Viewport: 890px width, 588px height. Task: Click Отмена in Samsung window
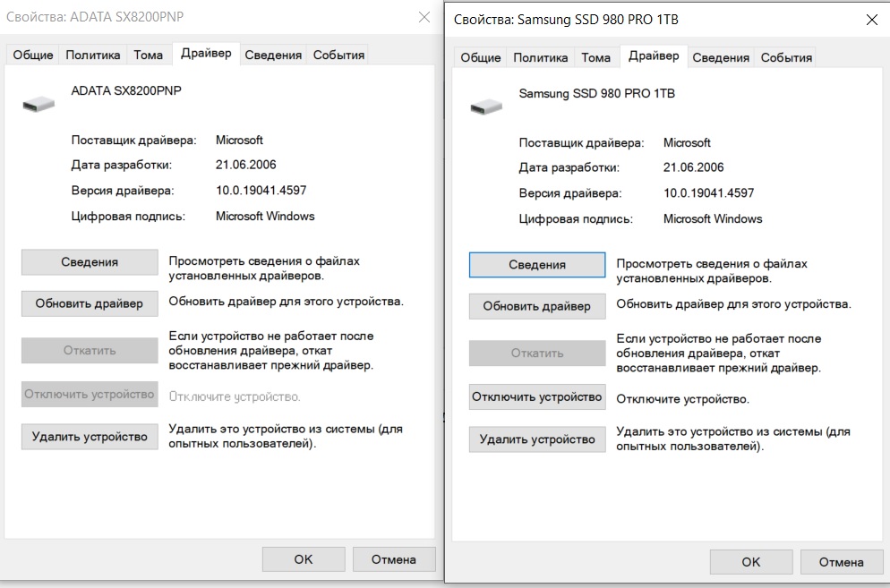(841, 562)
